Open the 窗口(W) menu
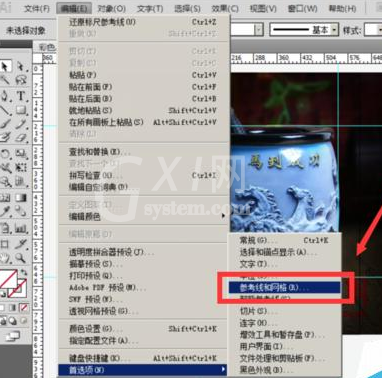Image resolution: width=382 pixels, height=378 pixels. [x=303, y=8]
